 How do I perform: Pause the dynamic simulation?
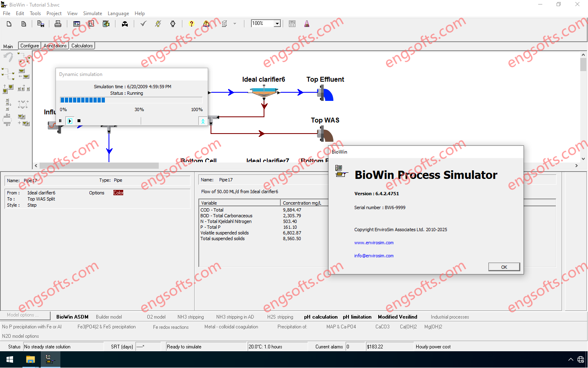tap(60, 121)
